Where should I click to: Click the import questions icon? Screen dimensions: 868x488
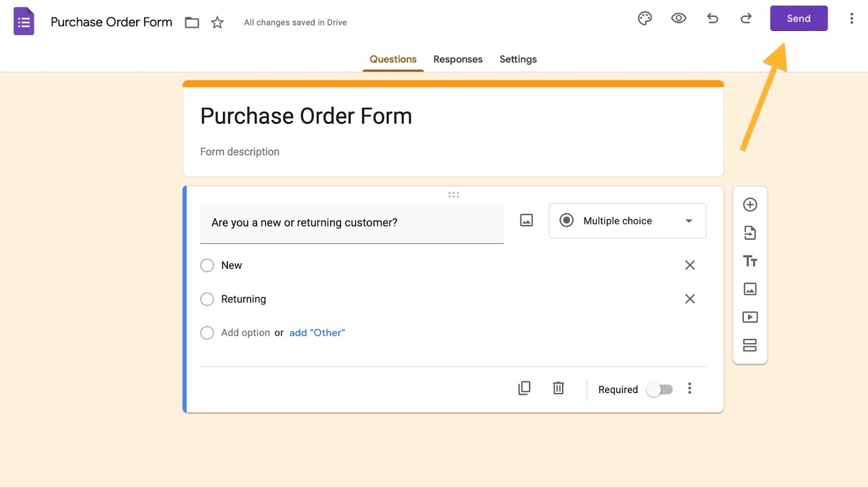(750, 233)
